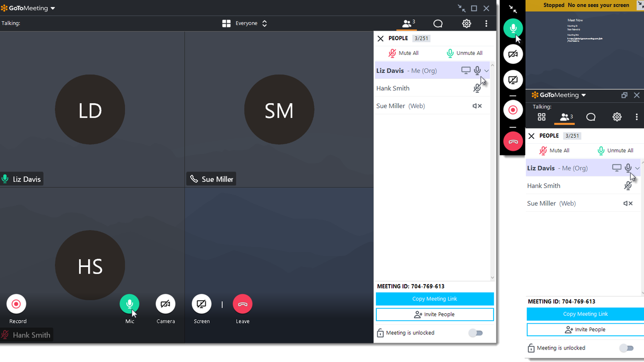The height and width of the screenshot is (362, 644).
Task: Open the three-dot overflow menu
Action: coord(486,23)
